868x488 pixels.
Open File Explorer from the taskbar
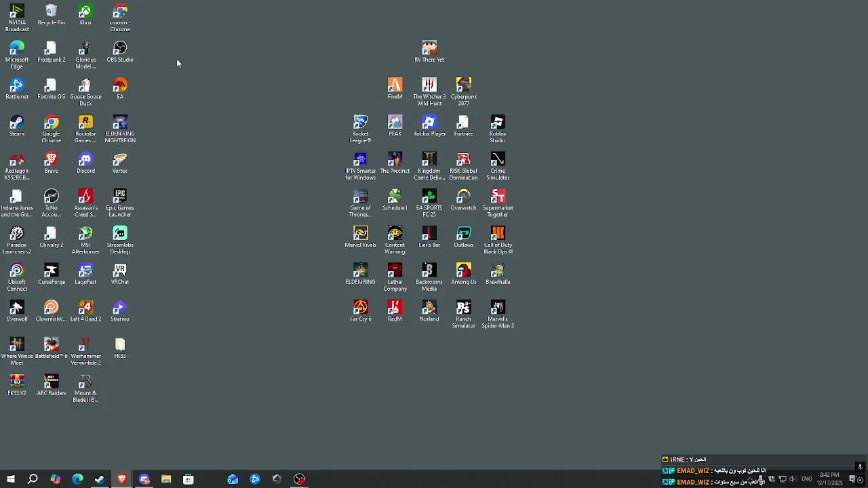click(x=166, y=479)
